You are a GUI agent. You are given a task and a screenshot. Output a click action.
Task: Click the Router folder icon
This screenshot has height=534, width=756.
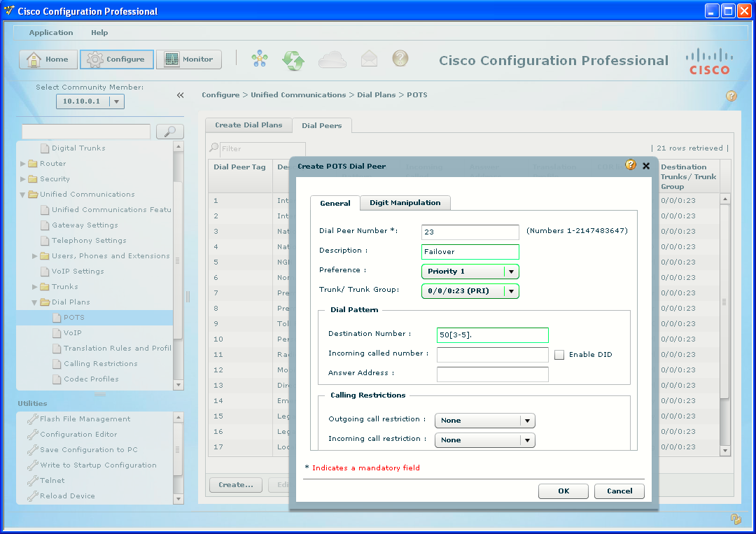[x=33, y=163]
